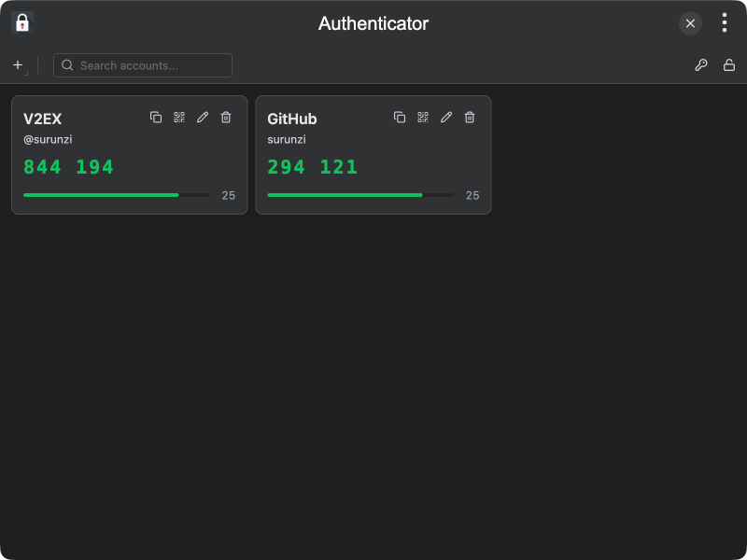Image resolution: width=747 pixels, height=560 pixels.
Task: Click the V2EX code 844 194
Action: pyautogui.click(x=69, y=168)
